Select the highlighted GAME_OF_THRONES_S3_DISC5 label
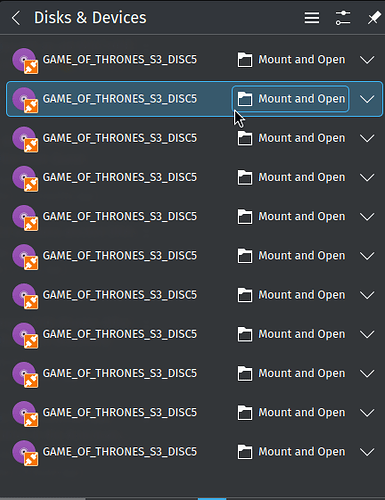Image resolution: width=385 pixels, height=500 pixels. click(x=120, y=99)
